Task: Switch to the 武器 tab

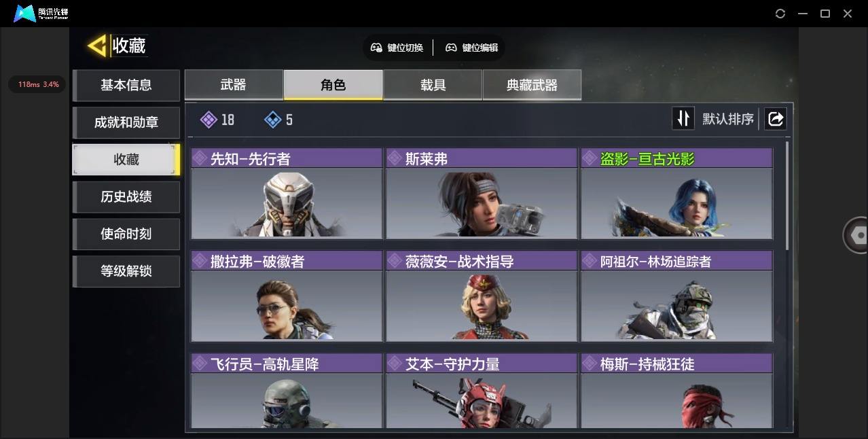Action: tap(234, 85)
